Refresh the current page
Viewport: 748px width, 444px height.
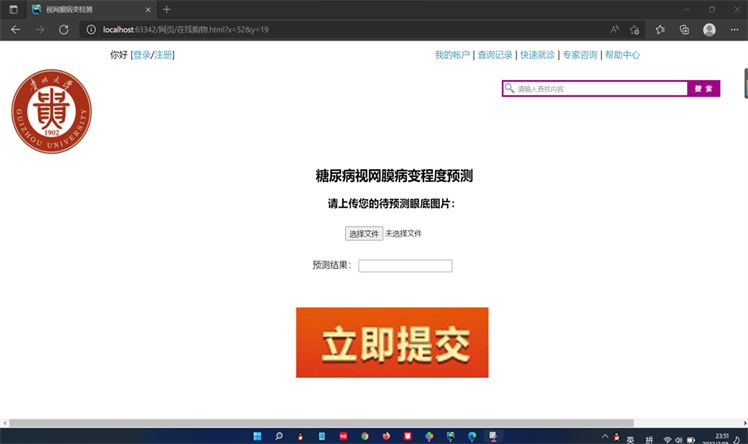click(63, 30)
